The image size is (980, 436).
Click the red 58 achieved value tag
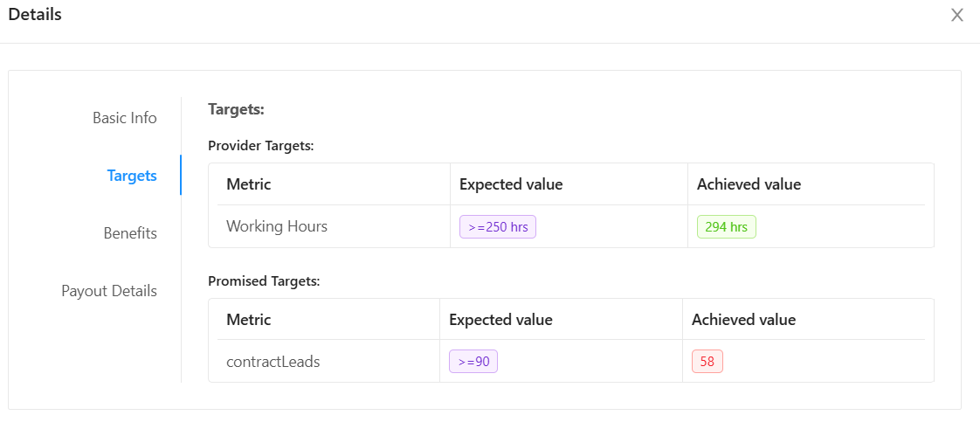pyautogui.click(x=707, y=362)
